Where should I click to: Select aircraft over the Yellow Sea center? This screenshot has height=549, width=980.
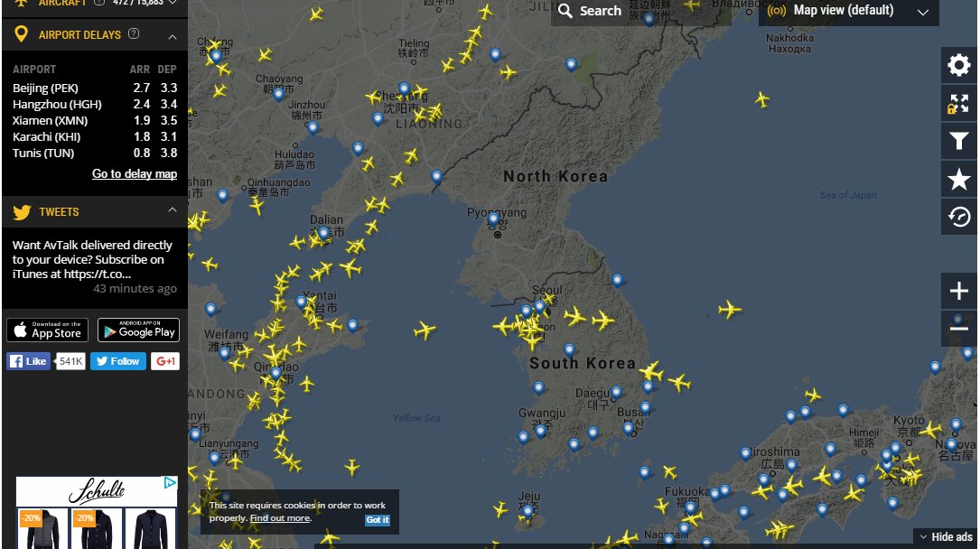425,330
